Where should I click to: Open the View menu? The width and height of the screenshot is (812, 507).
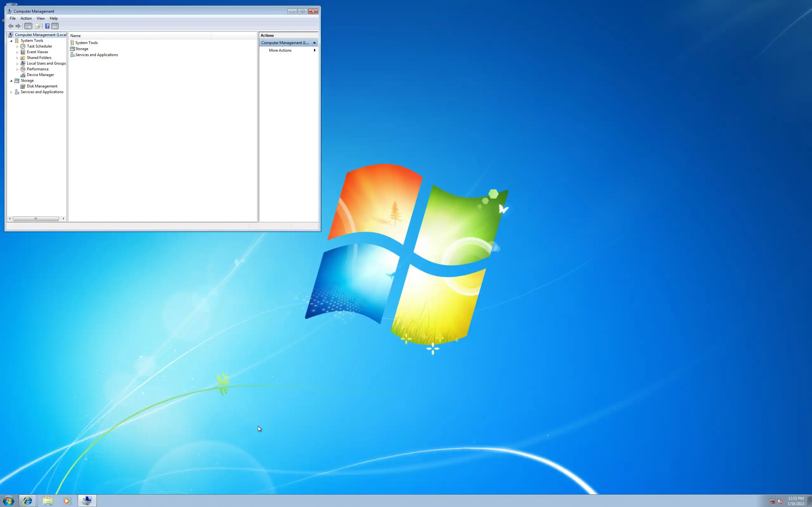click(41, 18)
